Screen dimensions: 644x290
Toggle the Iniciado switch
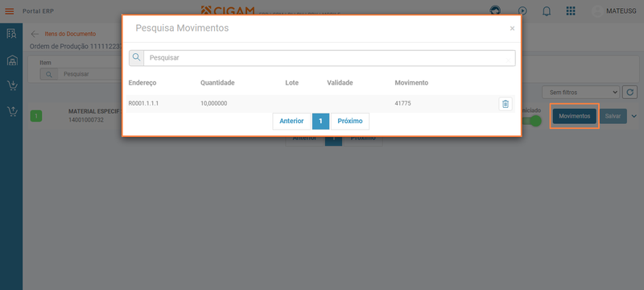tap(531, 121)
